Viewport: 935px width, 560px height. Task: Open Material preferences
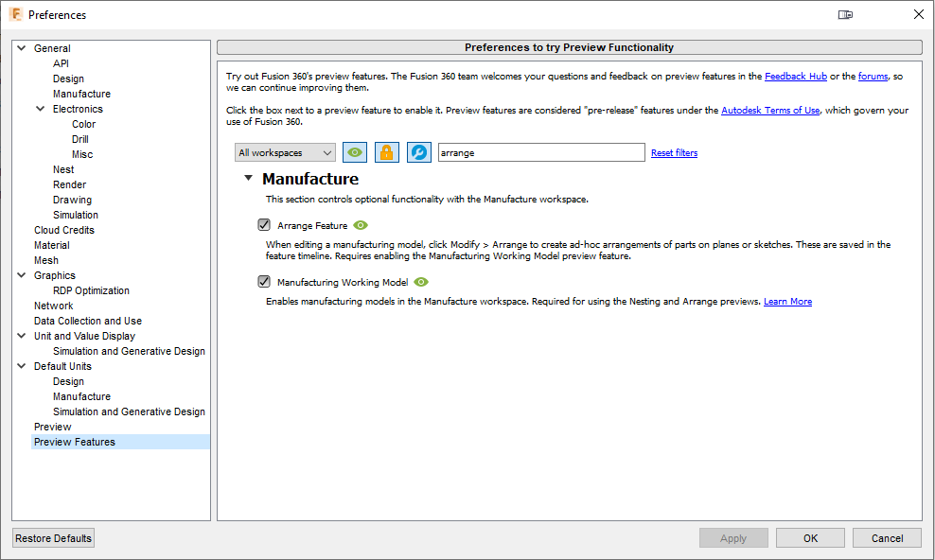coord(52,245)
